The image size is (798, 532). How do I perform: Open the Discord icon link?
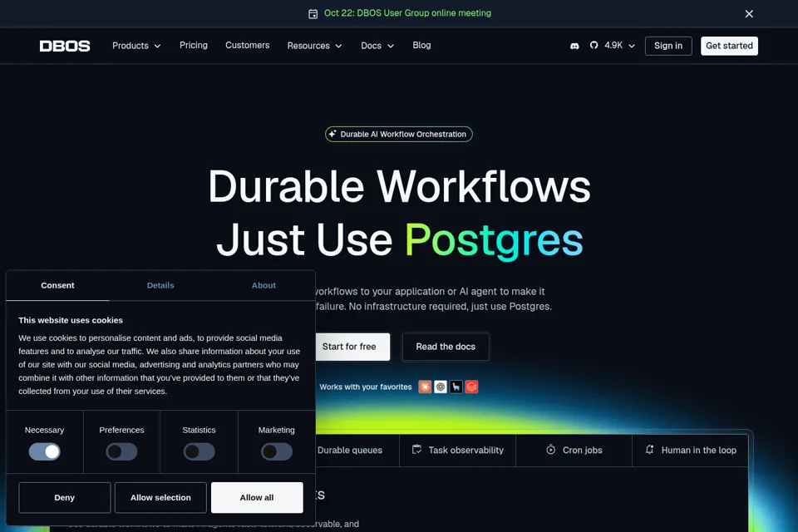pos(574,46)
